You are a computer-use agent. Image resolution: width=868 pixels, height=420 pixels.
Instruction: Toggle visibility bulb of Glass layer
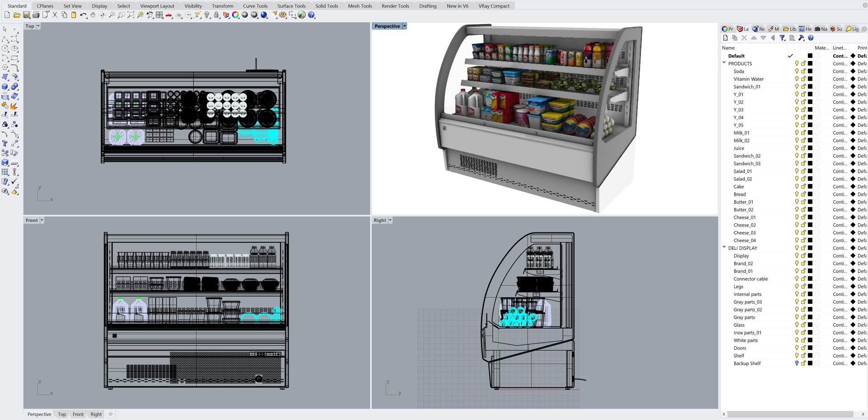(797, 325)
